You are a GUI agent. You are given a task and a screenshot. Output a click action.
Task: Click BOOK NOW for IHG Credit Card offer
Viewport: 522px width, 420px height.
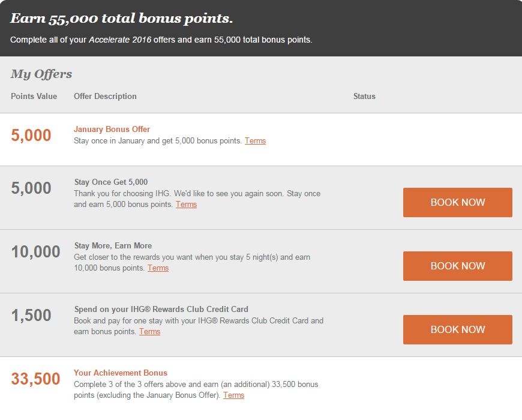click(457, 329)
